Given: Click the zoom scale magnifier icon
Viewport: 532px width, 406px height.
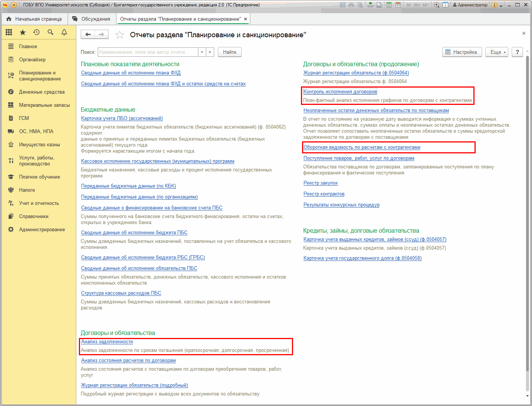Looking at the screenshot, I should [x=437, y=5].
